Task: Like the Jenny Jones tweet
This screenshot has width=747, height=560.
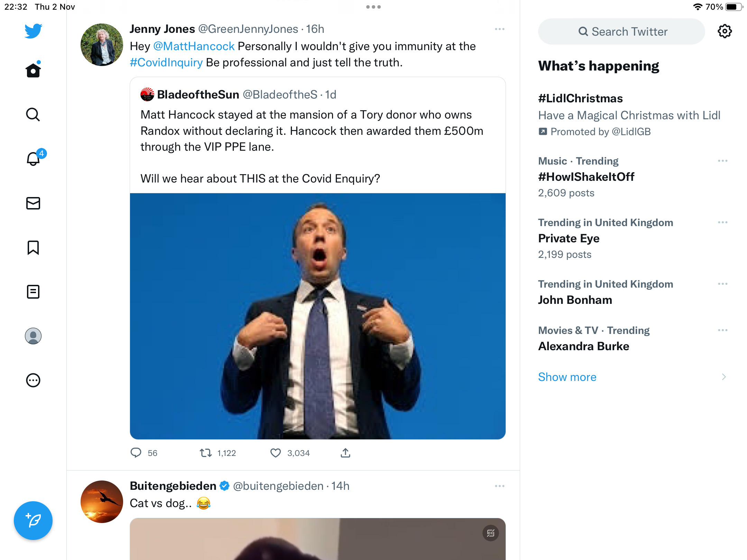Action: tap(276, 453)
